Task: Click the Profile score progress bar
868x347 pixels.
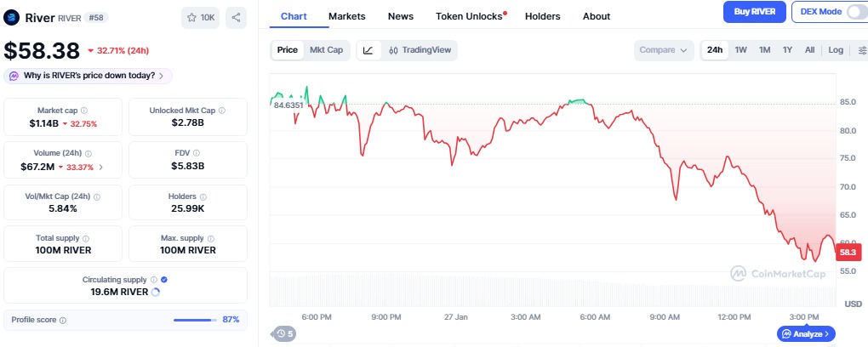Action: pyautogui.click(x=193, y=320)
